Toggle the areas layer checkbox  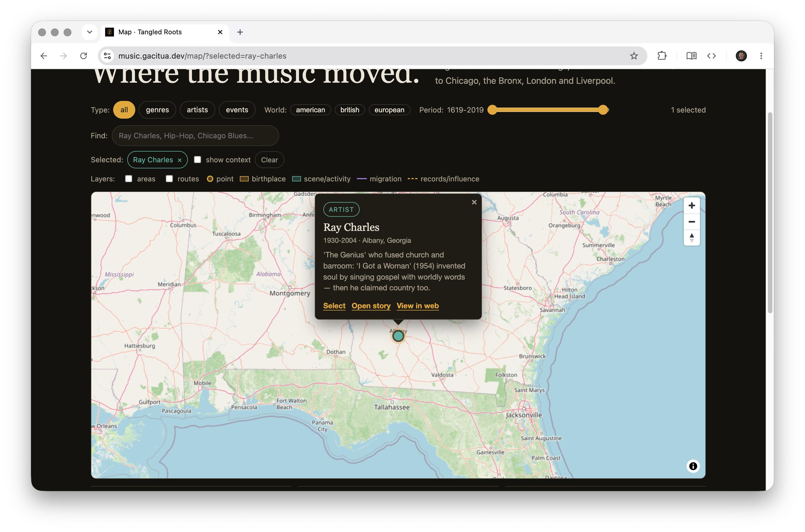point(129,179)
